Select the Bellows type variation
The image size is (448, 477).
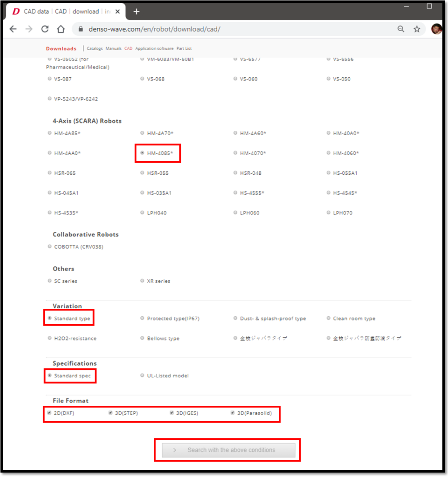click(x=142, y=338)
